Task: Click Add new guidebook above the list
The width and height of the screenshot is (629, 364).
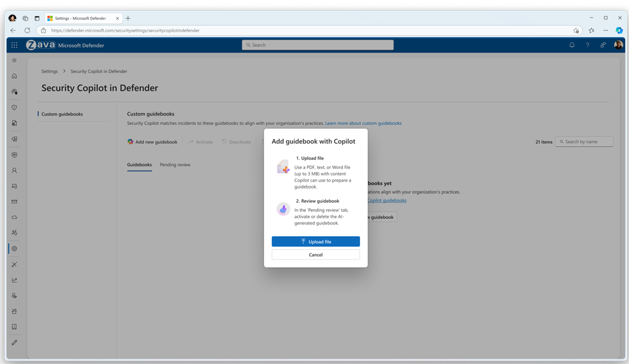Action: click(152, 142)
